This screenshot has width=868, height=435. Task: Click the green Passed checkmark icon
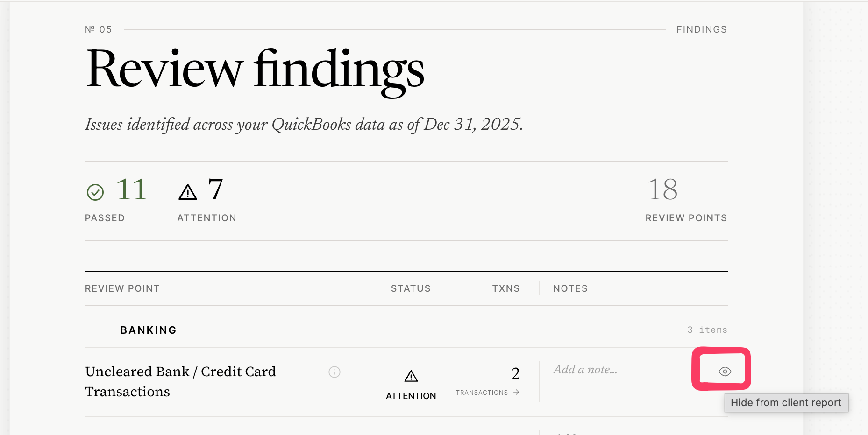point(95,192)
